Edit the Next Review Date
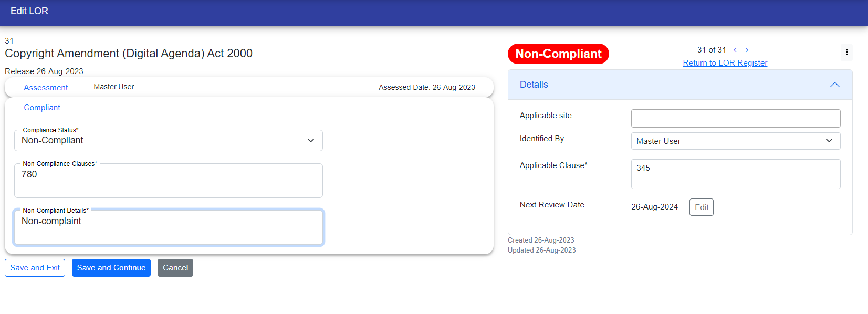The image size is (868, 314). [x=701, y=207]
